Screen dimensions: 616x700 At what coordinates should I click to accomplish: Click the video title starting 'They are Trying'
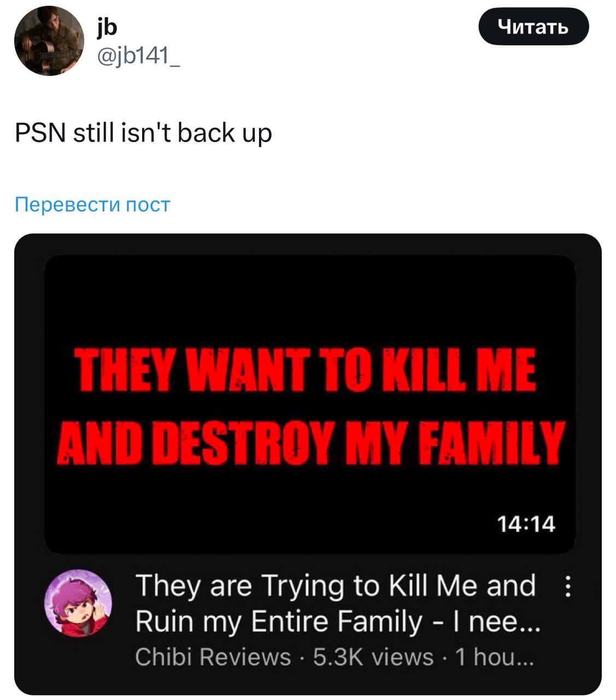(336, 585)
